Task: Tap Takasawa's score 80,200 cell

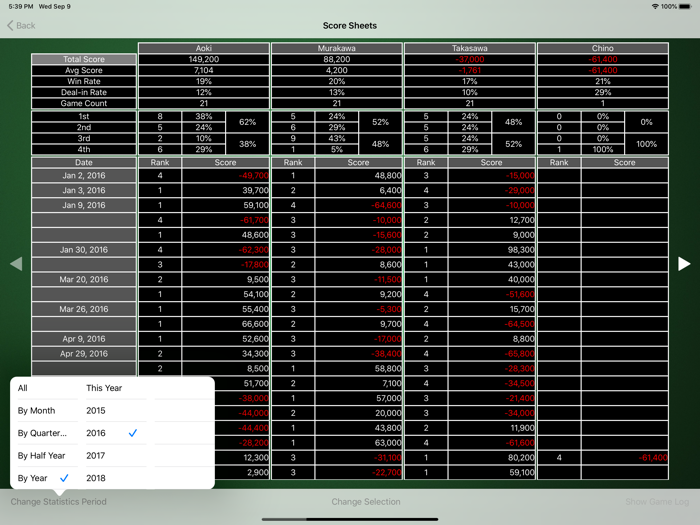Action: point(492,458)
